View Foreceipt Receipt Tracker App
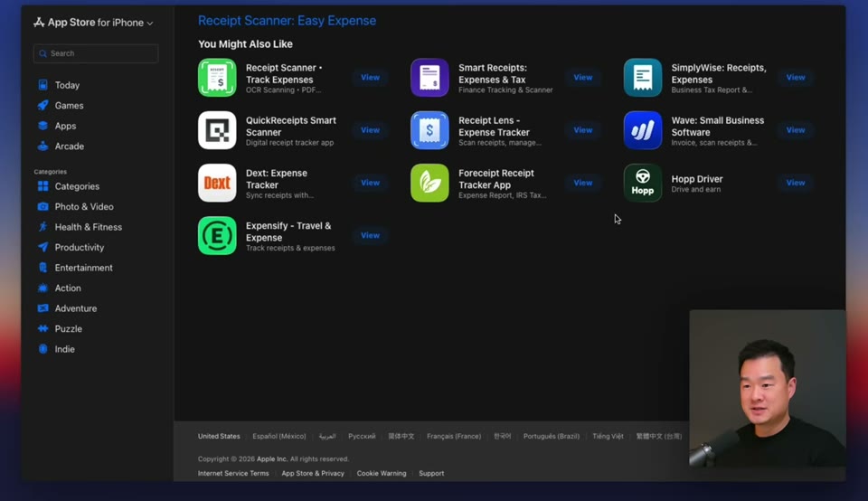The width and height of the screenshot is (868, 501). coord(583,183)
